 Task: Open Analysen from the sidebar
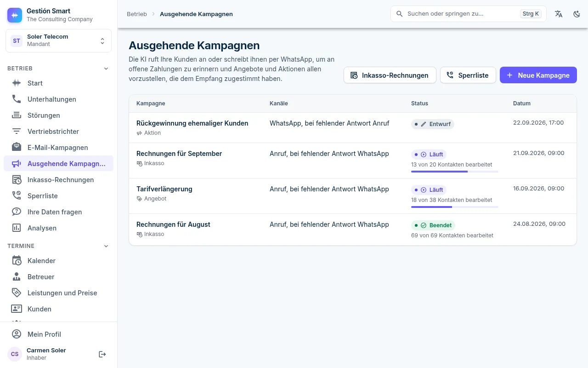click(58, 228)
